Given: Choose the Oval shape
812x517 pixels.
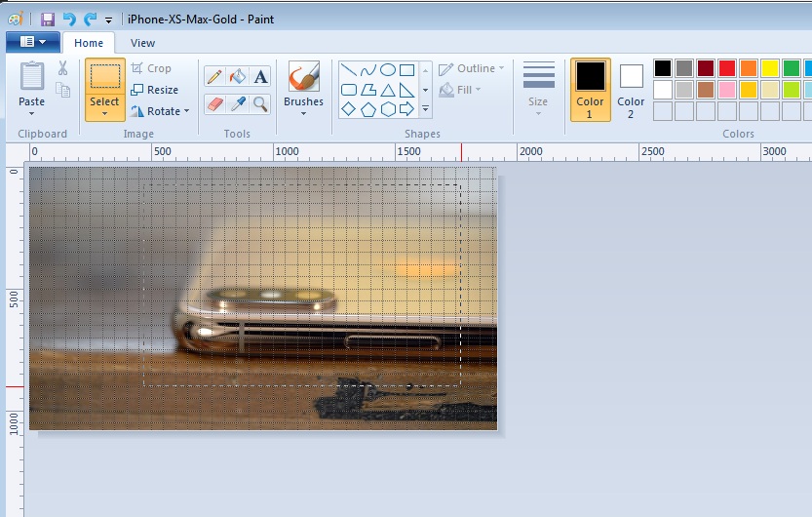Looking at the screenshot, I should click(387, 70).
